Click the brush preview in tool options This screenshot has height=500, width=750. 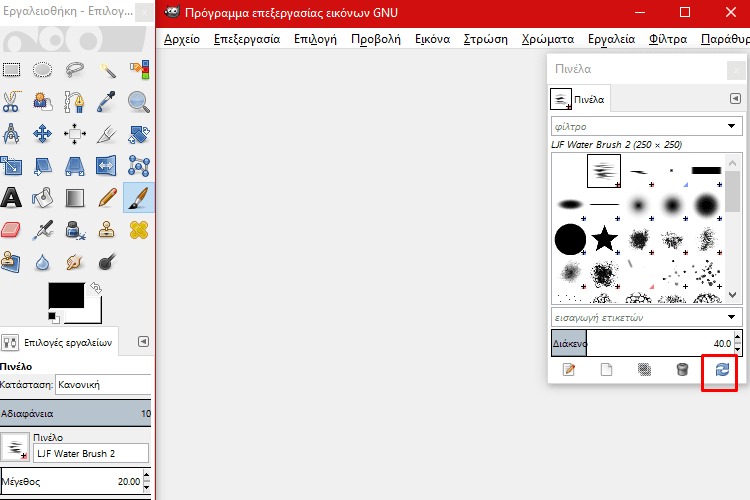(15, 448)
